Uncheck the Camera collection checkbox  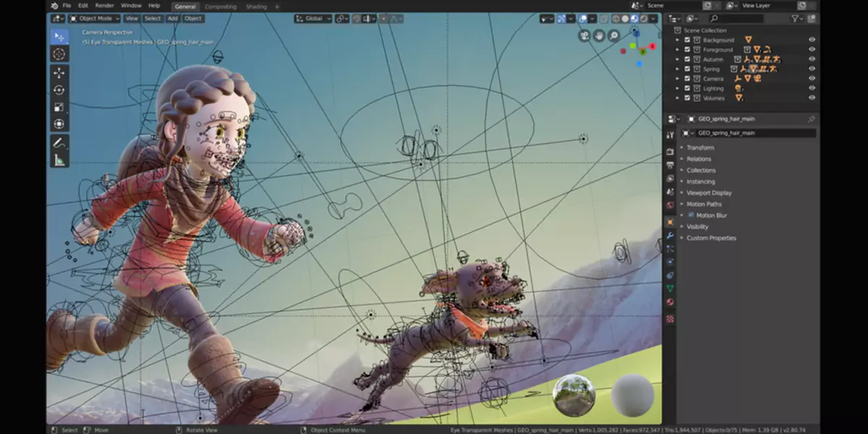pos(687,79)
